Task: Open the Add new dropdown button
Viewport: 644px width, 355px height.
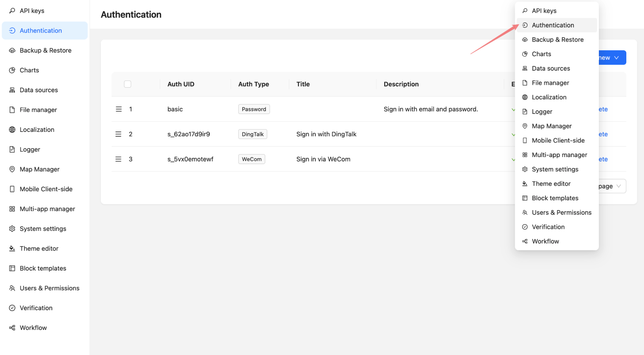Action: click(x=611, y=58)
